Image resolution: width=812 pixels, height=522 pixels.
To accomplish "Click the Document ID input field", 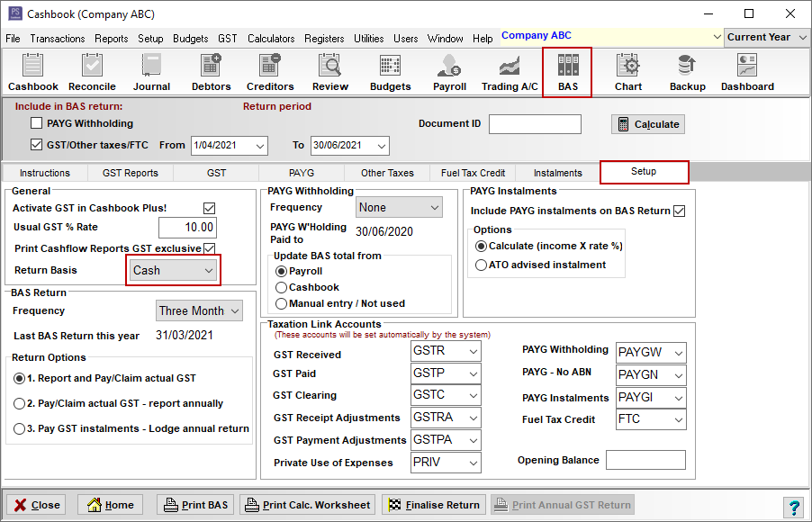I will click(x=535, y=124).
